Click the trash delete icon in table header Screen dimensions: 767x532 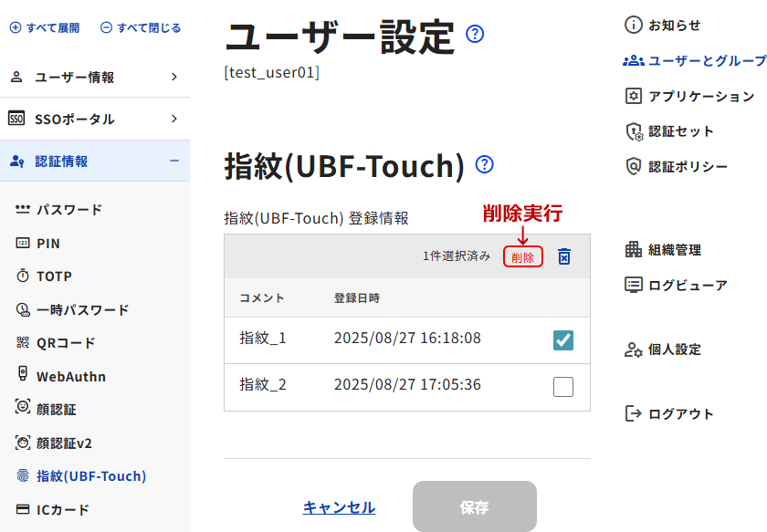click(564, 257)
